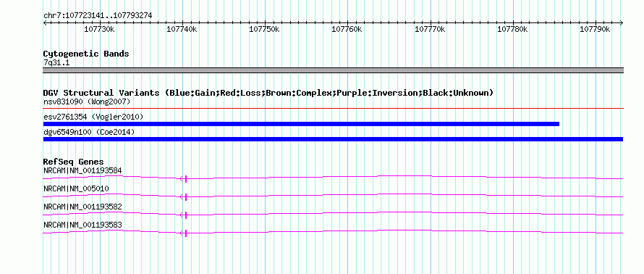The image size is (644, 274).
Task: Click the NRCAM|NM_001193583 transcript label
Action: 82,225
